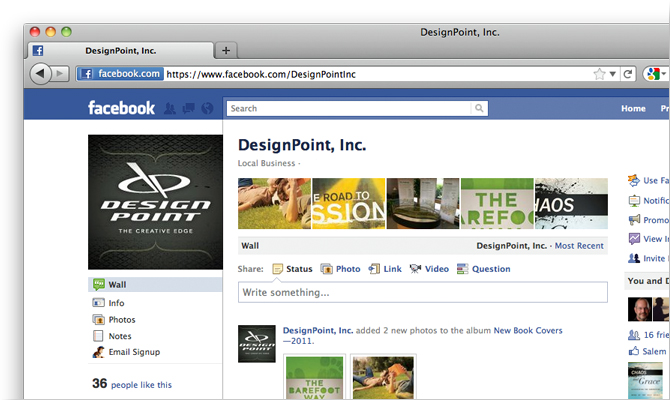Open the bookmark dropdown arrow beside star
Image resolution: width=670 pixels, height=400 pixels.
(x=612, y=74)
